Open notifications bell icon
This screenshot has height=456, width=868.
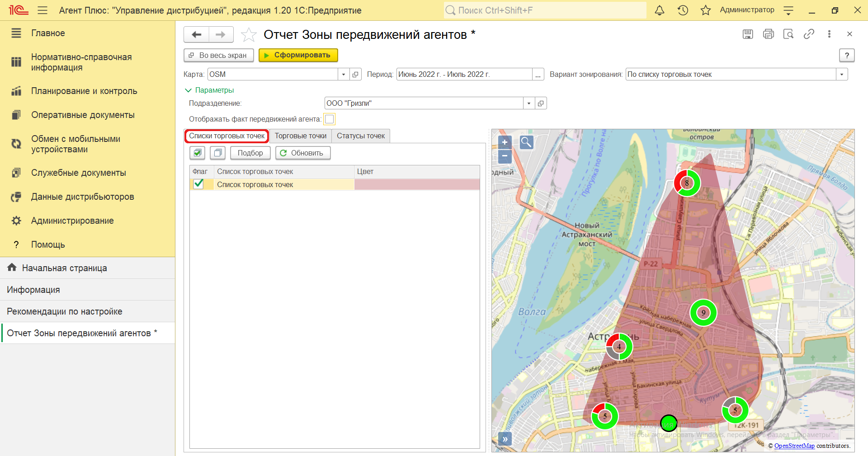660,10
